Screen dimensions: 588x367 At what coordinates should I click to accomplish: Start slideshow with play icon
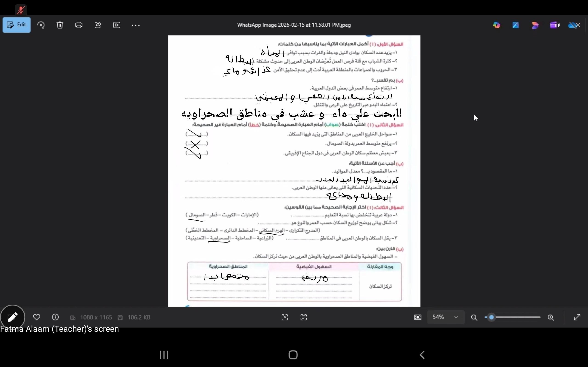117,25
